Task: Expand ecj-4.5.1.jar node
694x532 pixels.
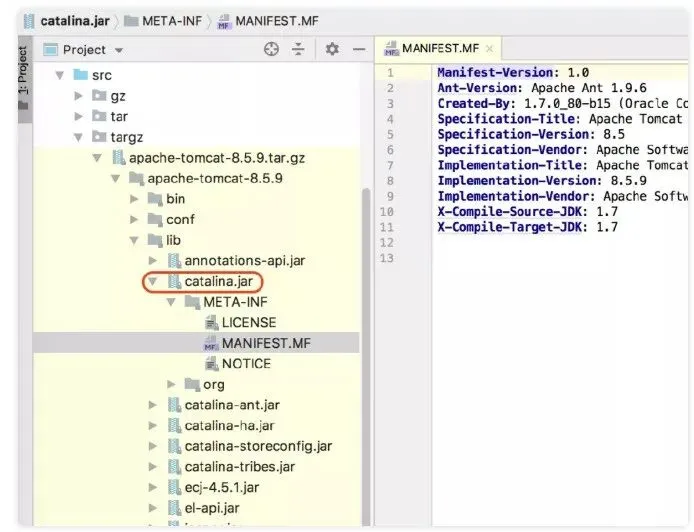Action: point(153,487)
